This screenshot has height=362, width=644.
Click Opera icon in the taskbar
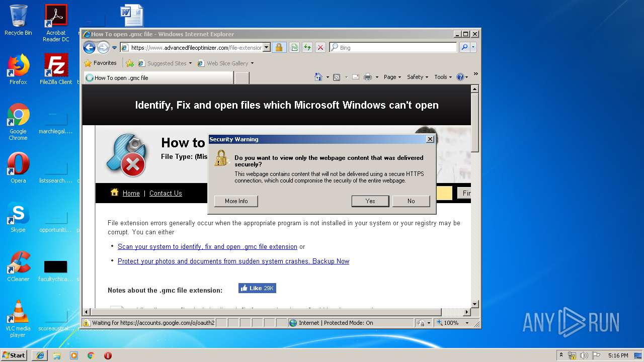point(108,355)
